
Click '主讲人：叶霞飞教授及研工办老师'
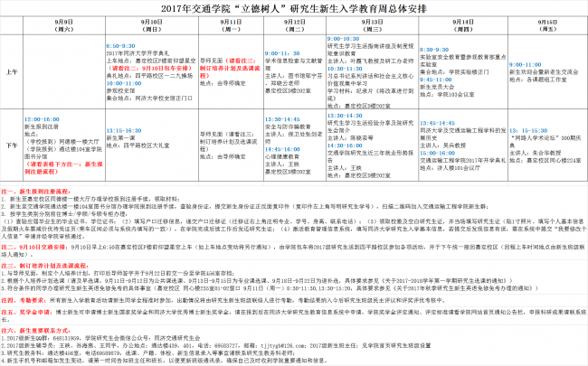tap(371, 61)
